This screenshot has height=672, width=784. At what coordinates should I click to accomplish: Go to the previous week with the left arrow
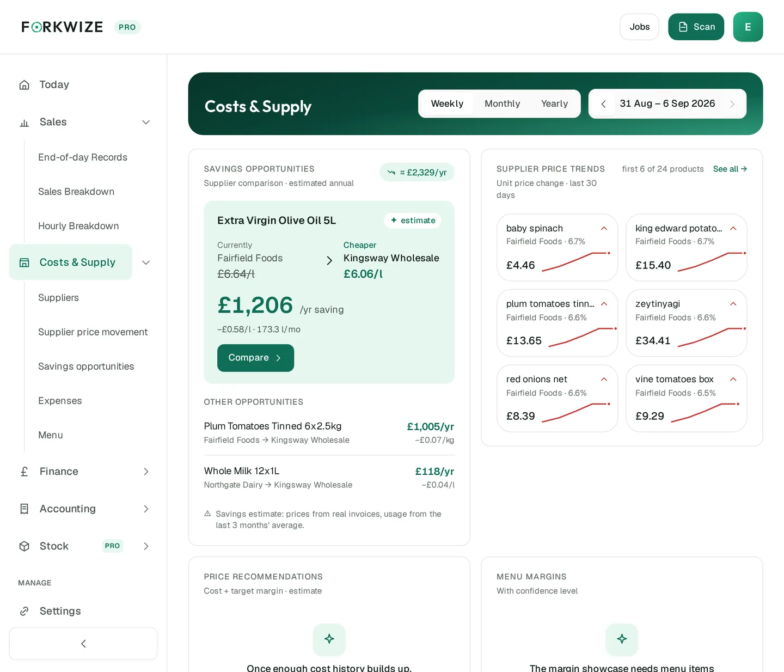point(603,104)
